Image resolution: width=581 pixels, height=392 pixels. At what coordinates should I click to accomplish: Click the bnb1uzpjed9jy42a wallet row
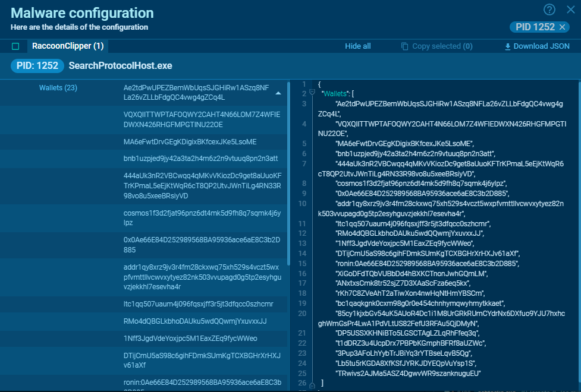[201, 159]
